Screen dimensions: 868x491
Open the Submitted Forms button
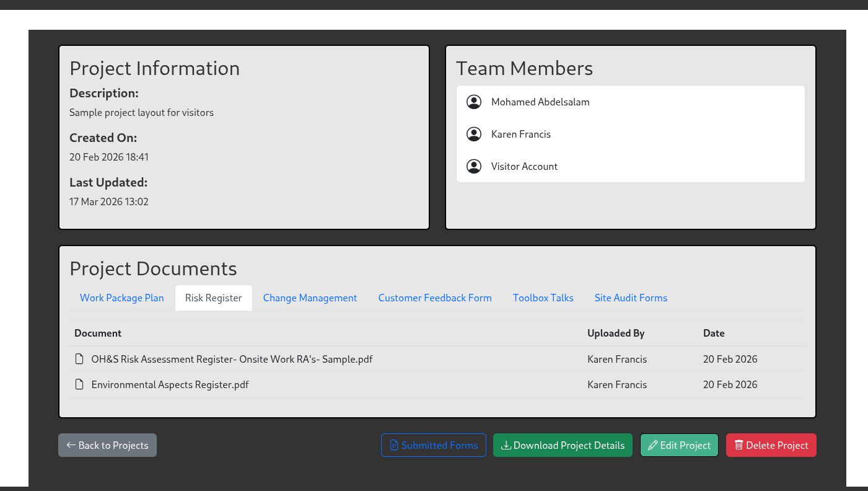[434, 445]
